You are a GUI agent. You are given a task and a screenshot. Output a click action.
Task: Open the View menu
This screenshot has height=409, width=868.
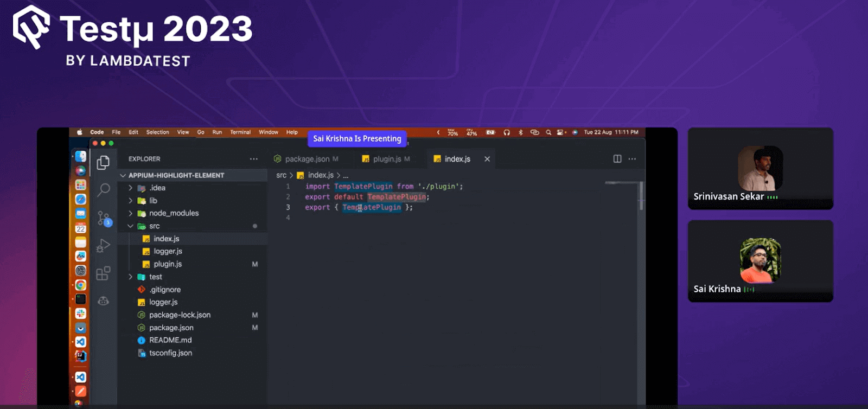[183, 132]
